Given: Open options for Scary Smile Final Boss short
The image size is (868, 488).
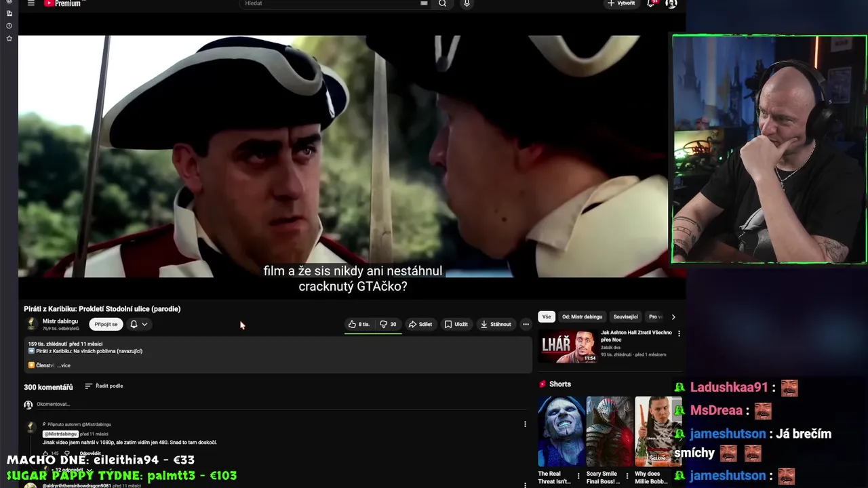Looking at the screenshot, I should [x=627, y=476].
